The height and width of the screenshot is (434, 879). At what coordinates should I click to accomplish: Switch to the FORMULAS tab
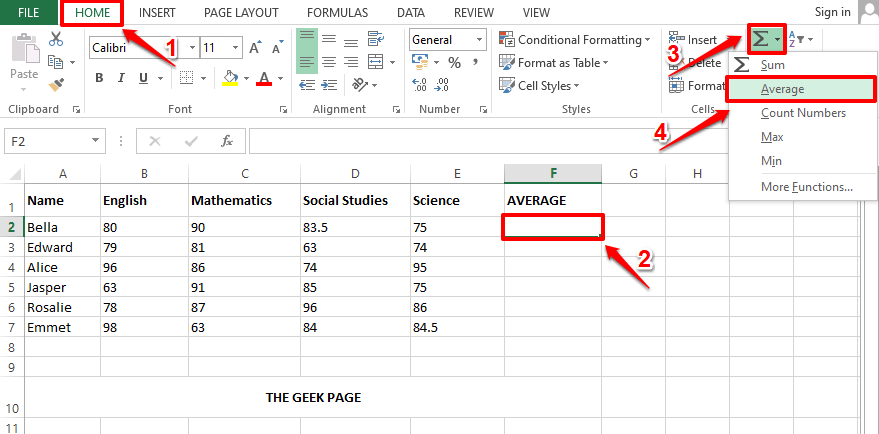pyautogui.click(x=337, y=12)
